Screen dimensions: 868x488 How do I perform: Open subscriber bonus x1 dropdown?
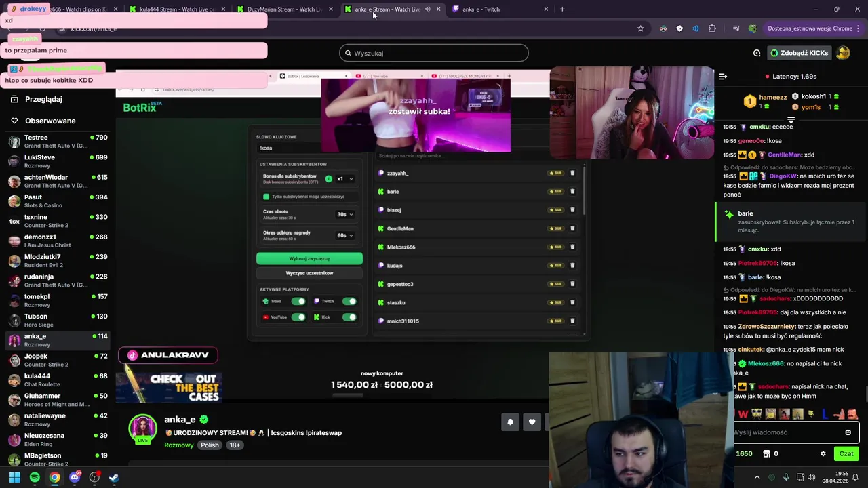(x=346, y=179)
